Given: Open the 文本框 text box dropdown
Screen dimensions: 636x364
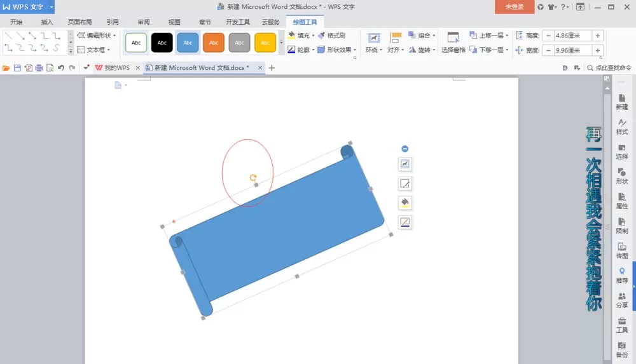Looking at the screenshot, I should coord(93,50).
